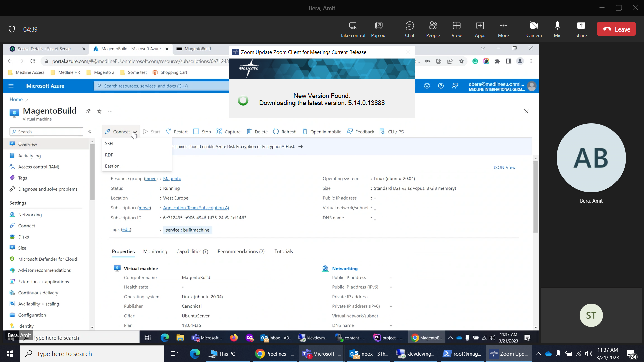Open the CLI / PS tool
The image size is (644, 362).
(x=391, y=132)
